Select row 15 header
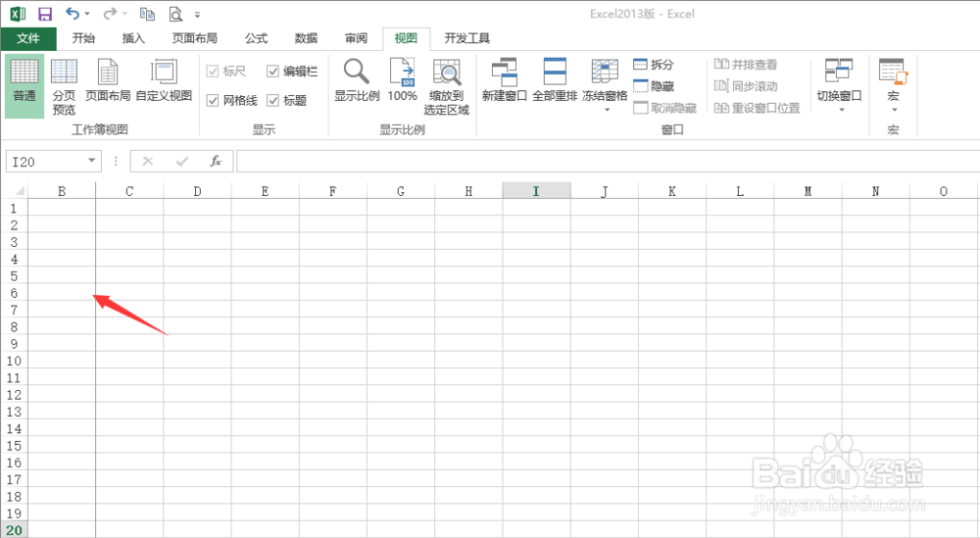The image size is (980, 538). (14, 446)
